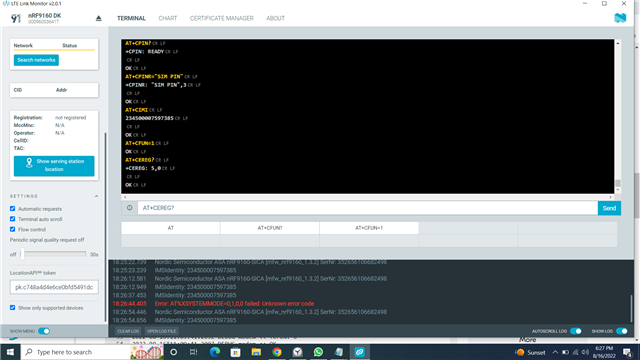
Task: Open Microsoft Edge from the taskbar
Action: (x=215, y=352)
